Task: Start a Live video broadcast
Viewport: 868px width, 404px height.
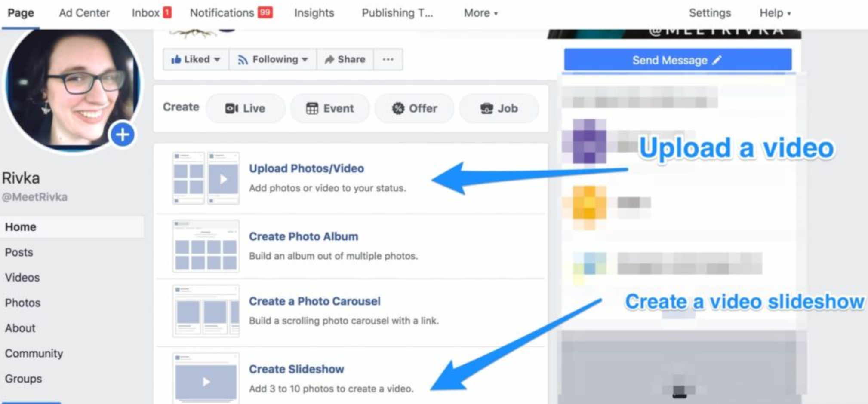Action: (245, 108)
